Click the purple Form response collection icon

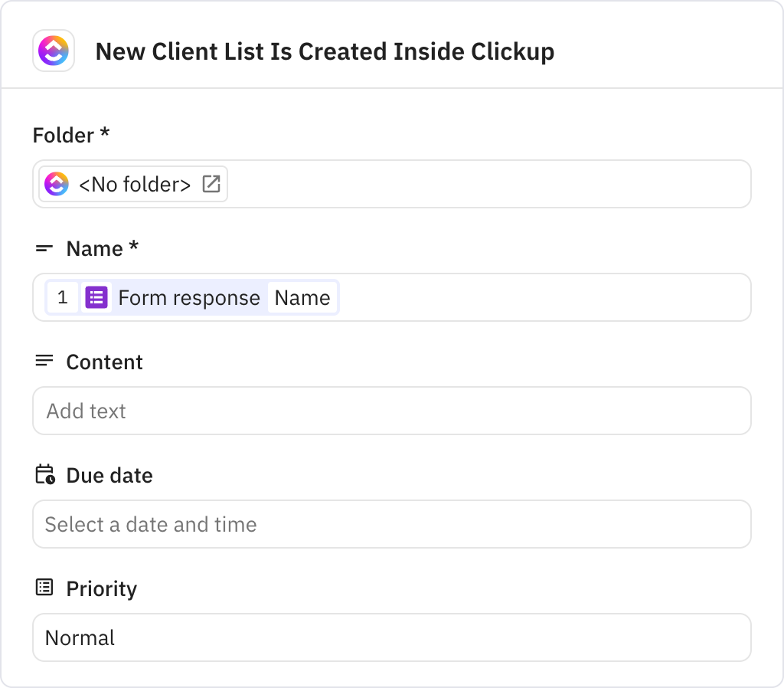96,297
